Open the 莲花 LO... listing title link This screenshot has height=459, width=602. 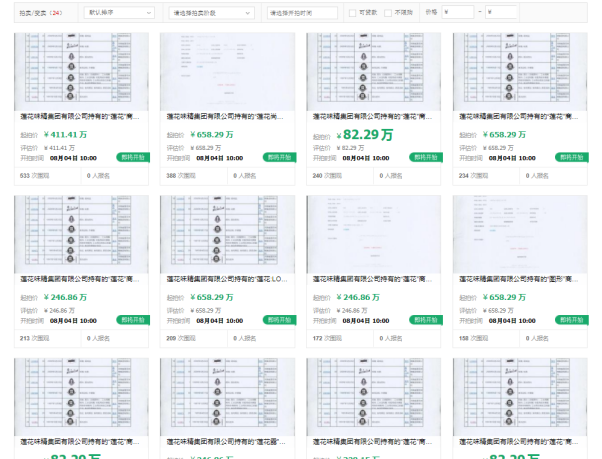[x=227, y=279]
